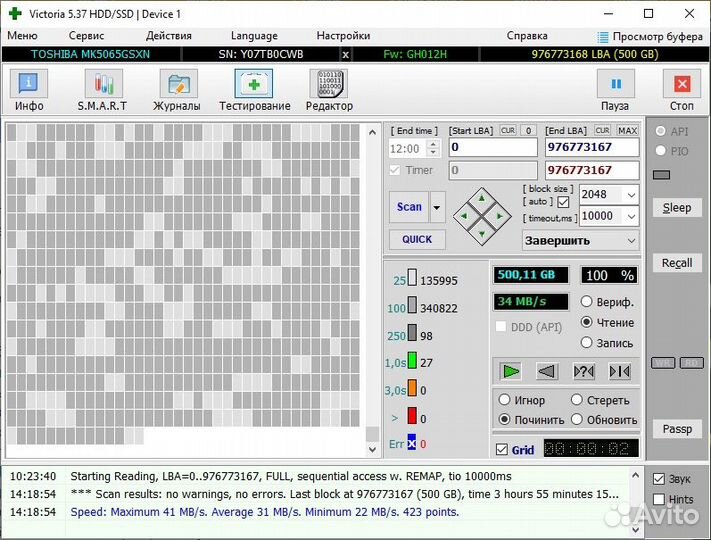This screenshot has height=540, width=711.
Task: Toggle the block size auto checkbox
Action: (x=563, y=202)
